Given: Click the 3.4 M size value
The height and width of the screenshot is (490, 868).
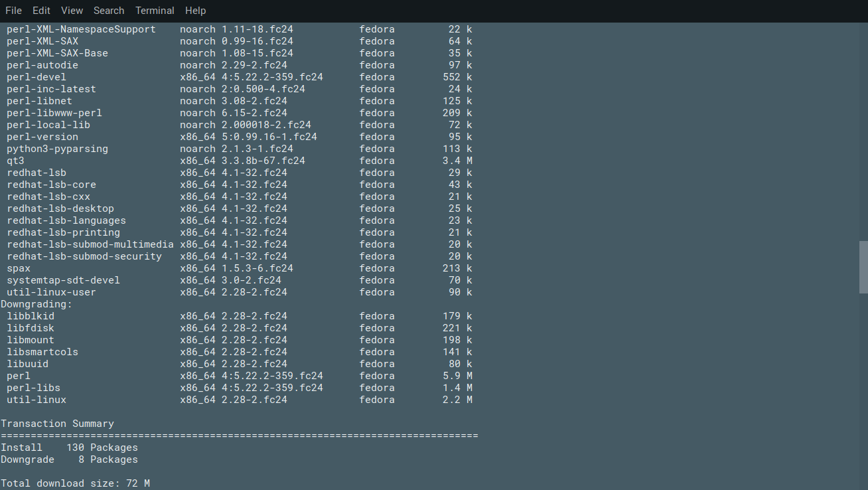Looking at the screenshot, I should (x=457, y=161).
